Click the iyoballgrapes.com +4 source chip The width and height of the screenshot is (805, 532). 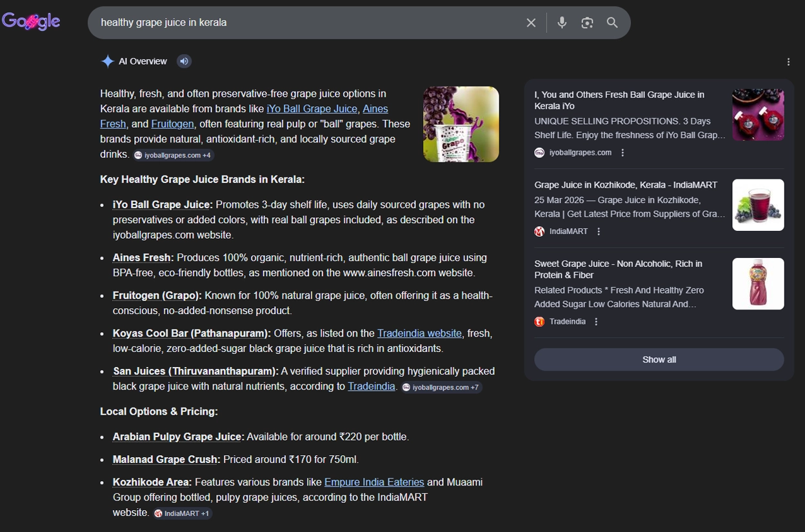click(173, 155)
